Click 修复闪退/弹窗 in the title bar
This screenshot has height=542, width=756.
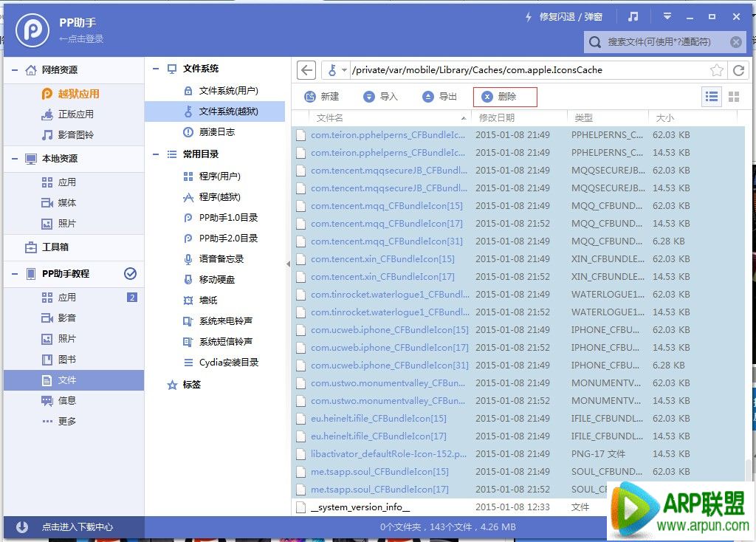click(x=572, y=16)
